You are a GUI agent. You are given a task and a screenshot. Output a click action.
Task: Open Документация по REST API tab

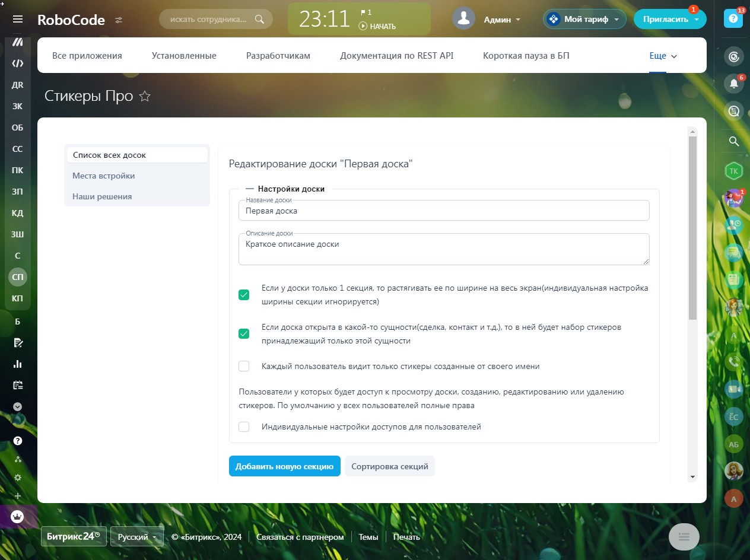397,56
